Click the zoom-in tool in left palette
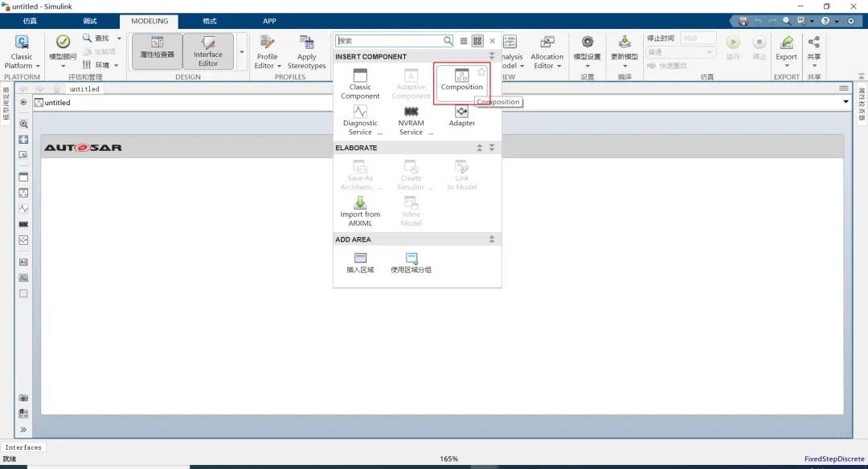The height and width of the screenshot is (469, 868). point(23,124)
